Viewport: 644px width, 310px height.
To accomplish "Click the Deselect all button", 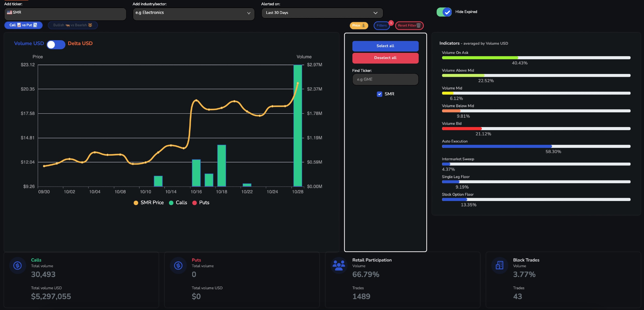I will point(385,58).
